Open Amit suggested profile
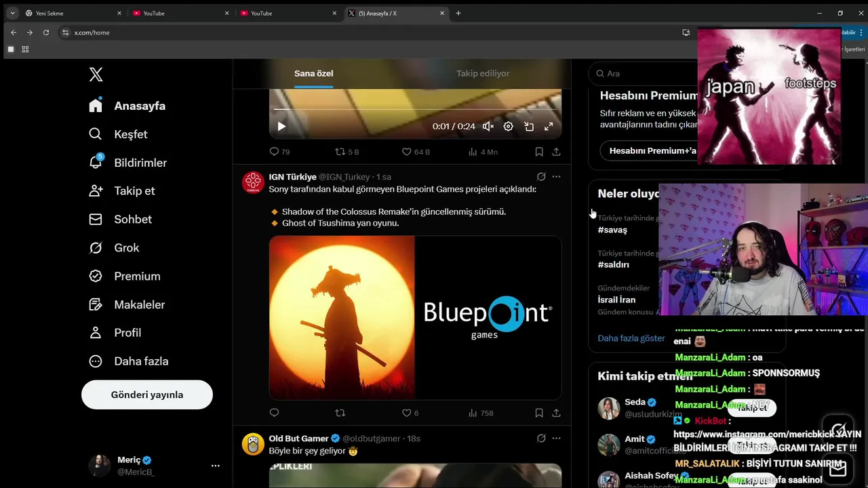Viewport: 868px width, 488px height. coord(635,439)
